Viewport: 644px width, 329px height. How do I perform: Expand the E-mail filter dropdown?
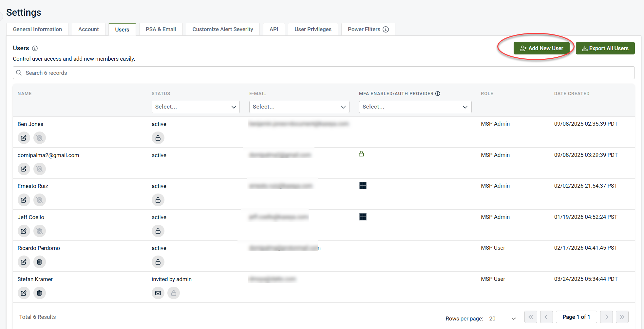pyautogui.click(x=299, y=107)
